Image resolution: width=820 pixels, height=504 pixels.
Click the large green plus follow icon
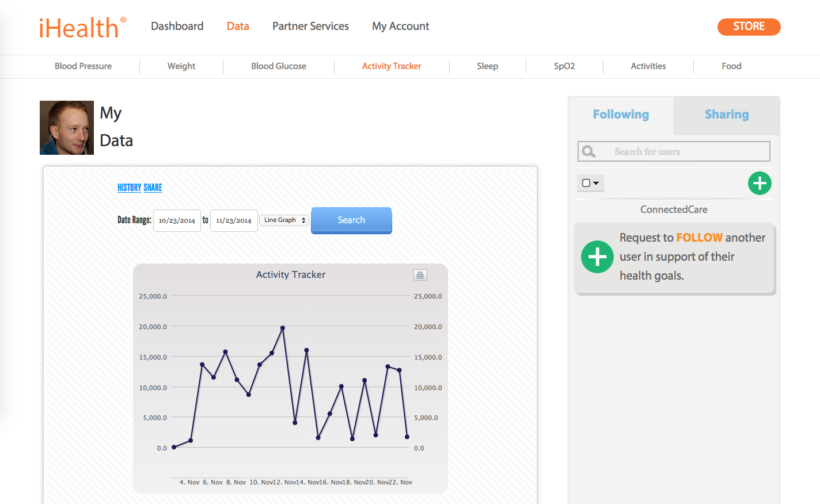coord(597,257)
